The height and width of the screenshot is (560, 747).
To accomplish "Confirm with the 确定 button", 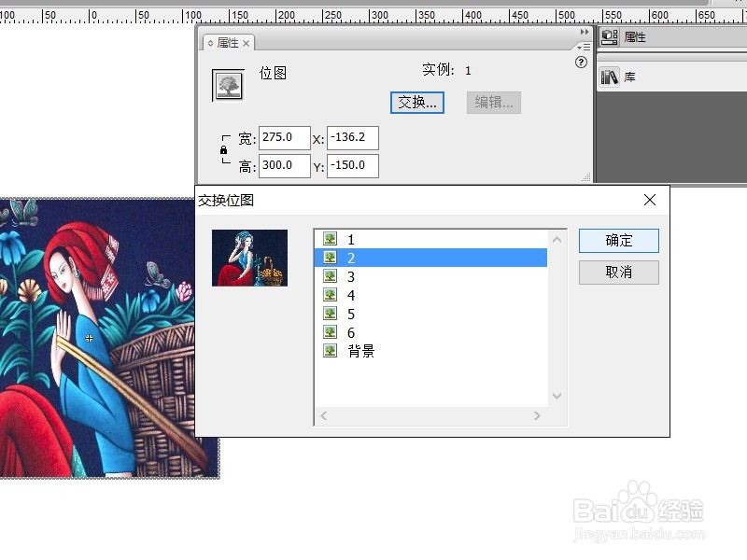I will click(x=619, y=241).
